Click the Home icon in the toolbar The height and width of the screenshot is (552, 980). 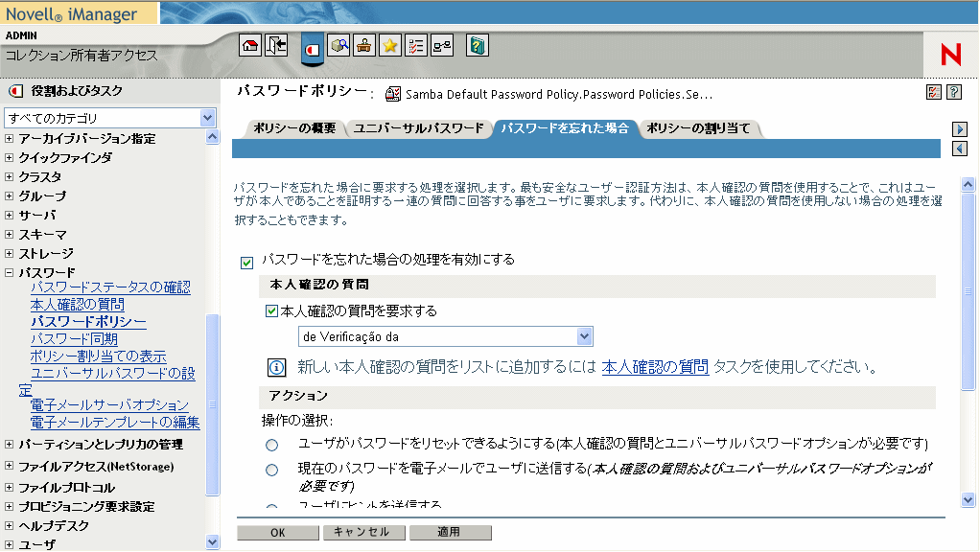249,45
